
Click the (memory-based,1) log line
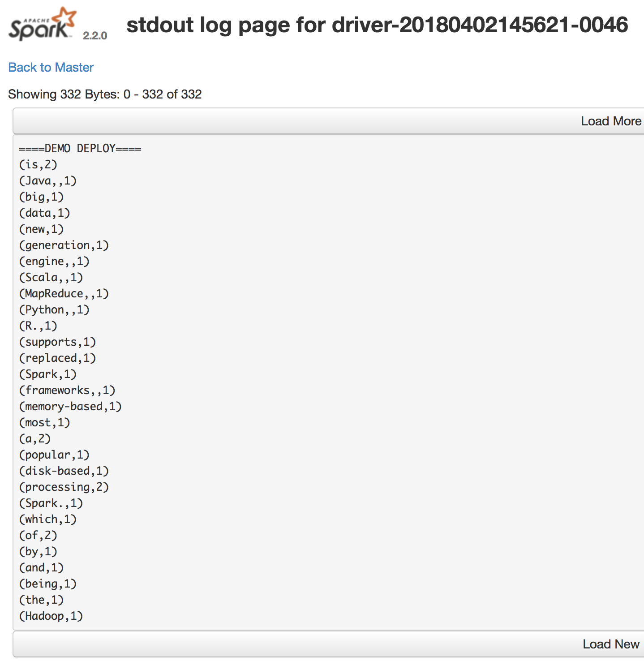(70, 406)
